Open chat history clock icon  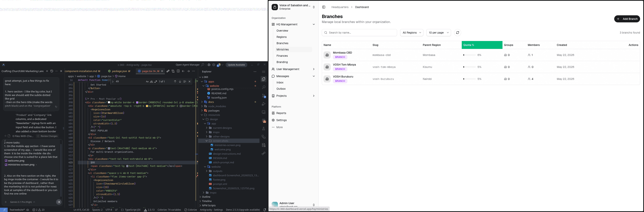pos(52,71)
